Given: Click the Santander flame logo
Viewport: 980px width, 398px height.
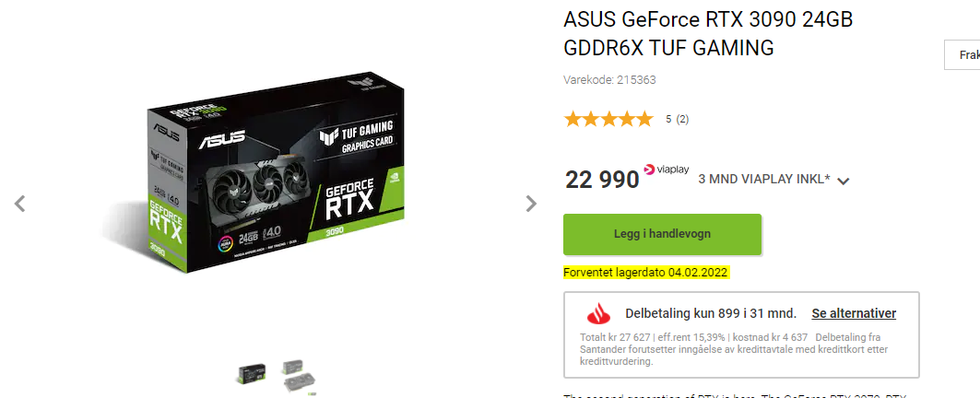Looking at the screenshot, I should [x=598, y=314].
